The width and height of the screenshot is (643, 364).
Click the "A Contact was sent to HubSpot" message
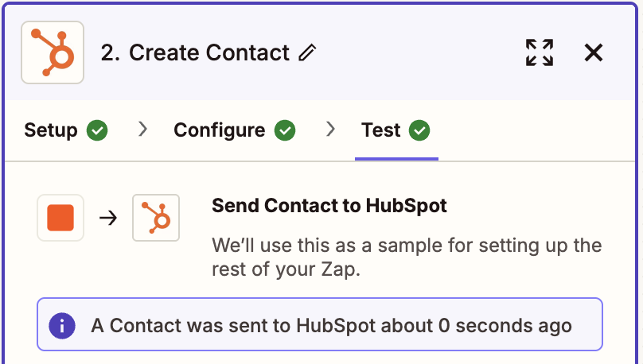point(332,326)
